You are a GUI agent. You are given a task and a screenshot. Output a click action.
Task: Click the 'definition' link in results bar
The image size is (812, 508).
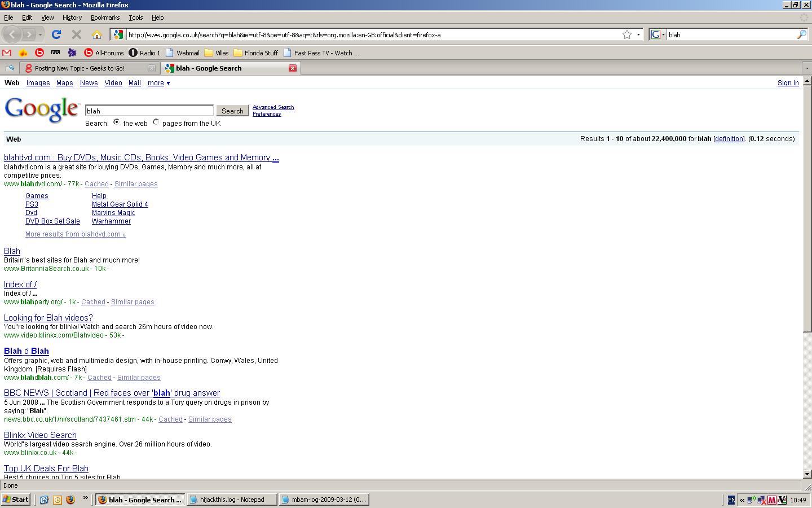(x=729, y=139)
